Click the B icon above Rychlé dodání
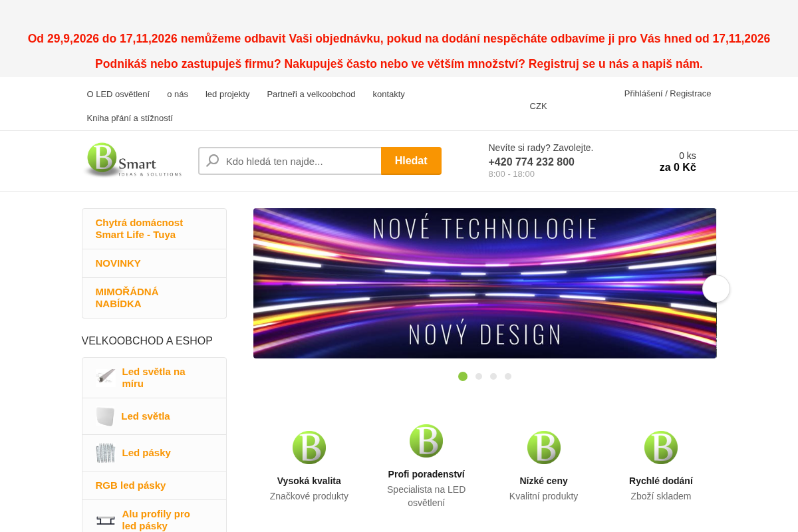Image resolution: width=798 pixels, height=532 pixels. coord(661,448)
